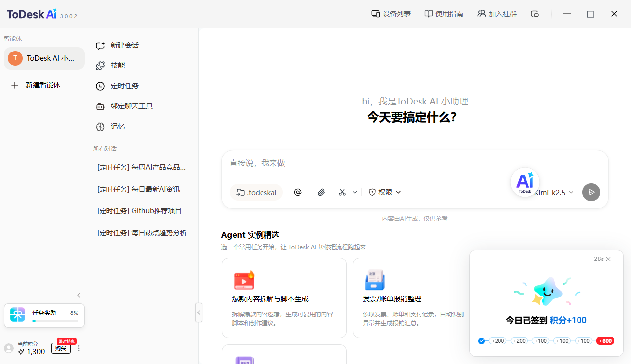This screenshot has height=364, width=631.
Task: Open the device list (设备列表)
Action: point(391,14)
